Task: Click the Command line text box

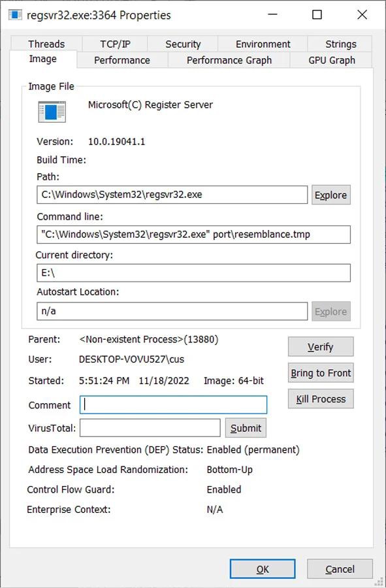Action: click(x=193, y=235)
